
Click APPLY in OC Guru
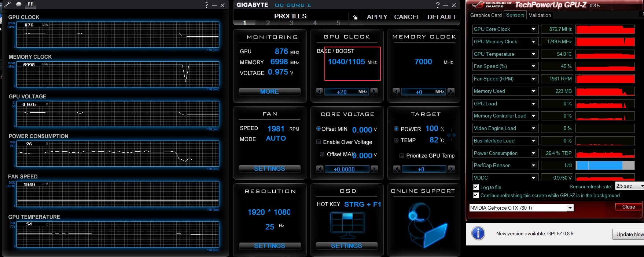(377, 17)
